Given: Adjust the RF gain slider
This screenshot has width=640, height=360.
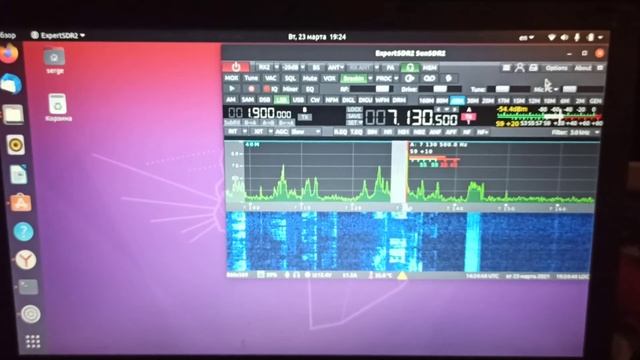Looking at the screenshot, I should coord(371,89).
